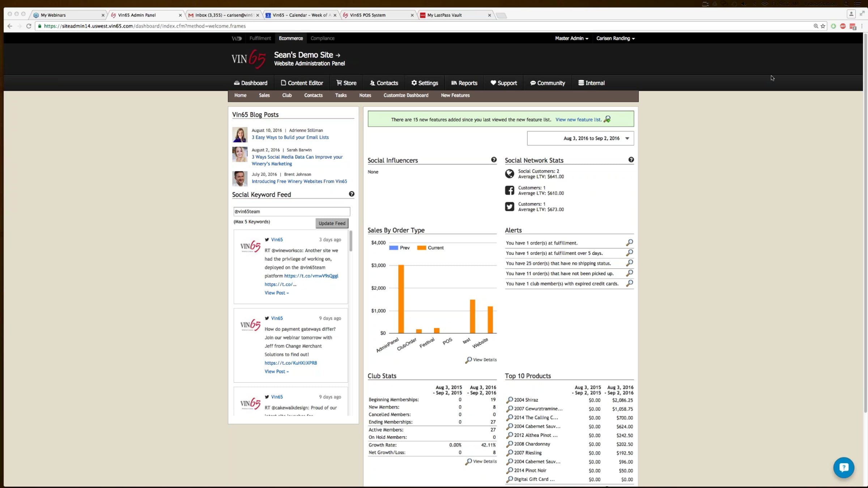
Task: Click View Details under Sales By Order Type
Action: coord(481,360)
